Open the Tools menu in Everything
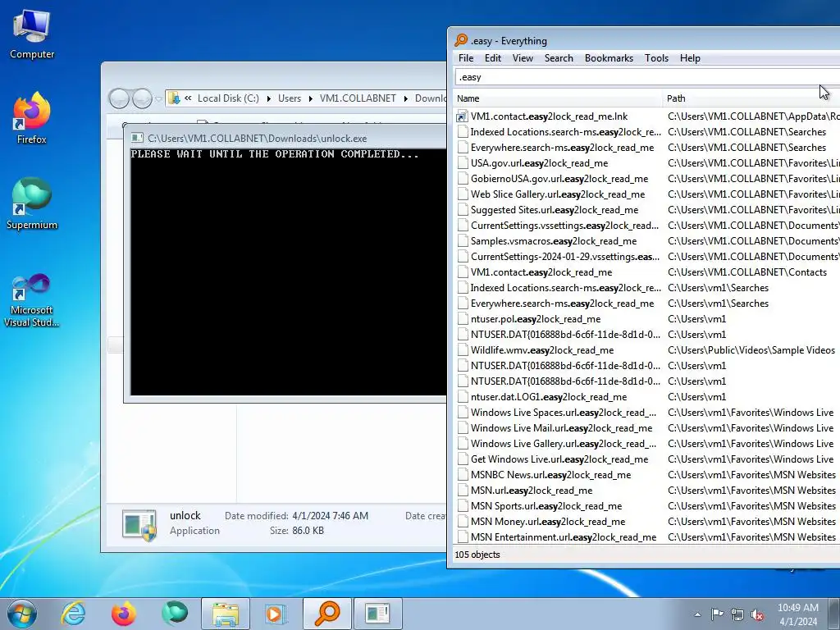 656,58
